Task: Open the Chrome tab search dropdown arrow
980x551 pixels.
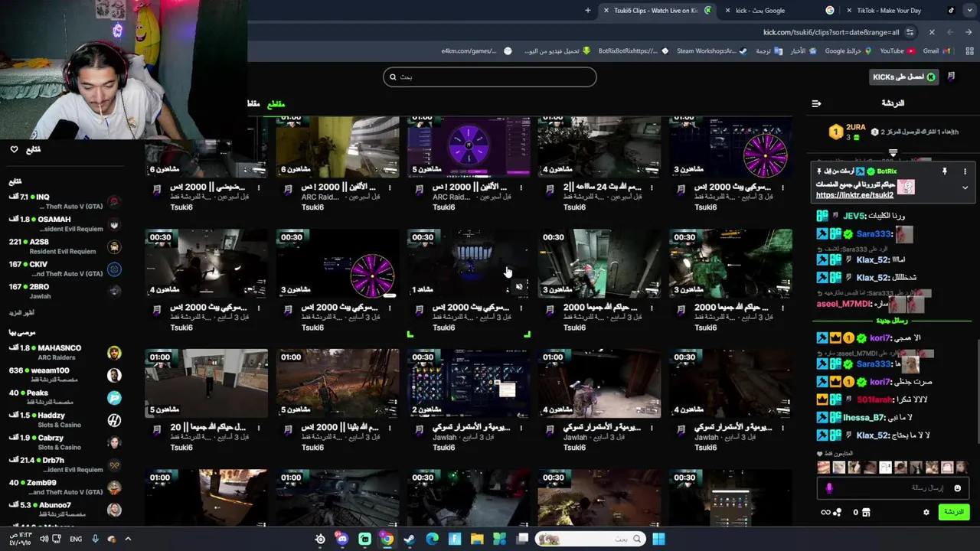Action: [x=970, y=11]
